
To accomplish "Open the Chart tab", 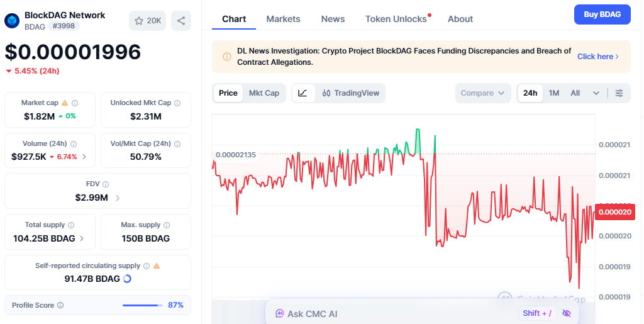I will coord(234,19).
